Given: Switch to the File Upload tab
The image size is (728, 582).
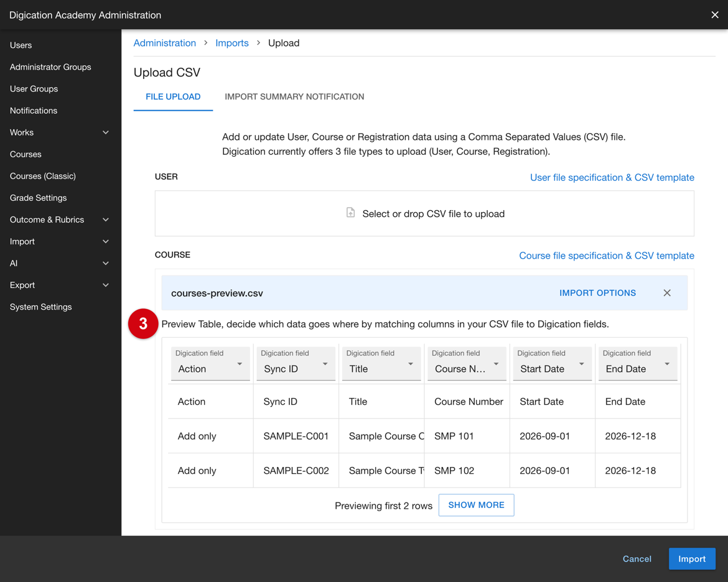Looking at the screenshot, I should (x=173, y=96).
